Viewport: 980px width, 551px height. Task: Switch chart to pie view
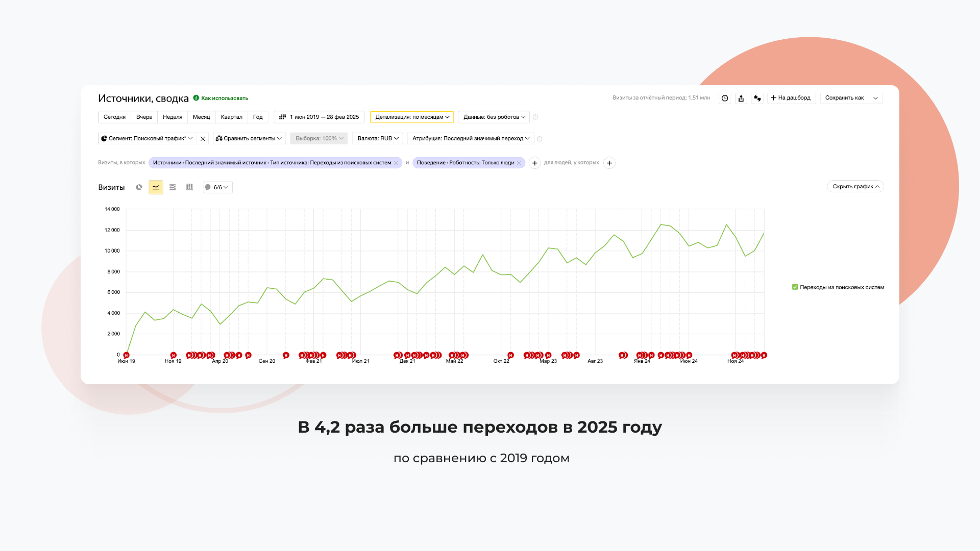coord(139,187)
